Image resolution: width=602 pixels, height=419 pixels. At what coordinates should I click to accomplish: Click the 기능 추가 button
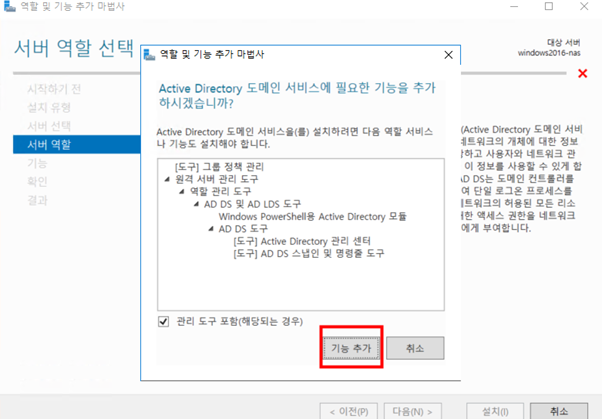point(351,348)
